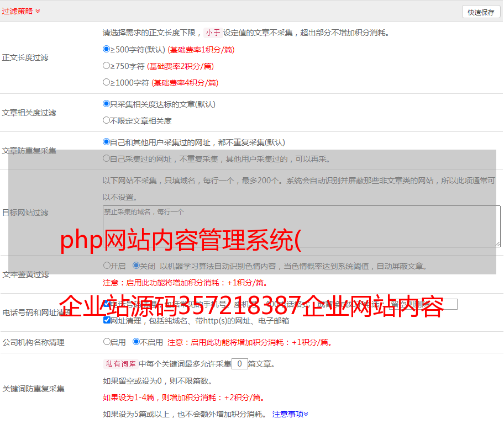Viewport: 504px width, 424px height.
Task: Click the 正文长度过滤 label
Action: pyautogui.click(x=25, y=57)
